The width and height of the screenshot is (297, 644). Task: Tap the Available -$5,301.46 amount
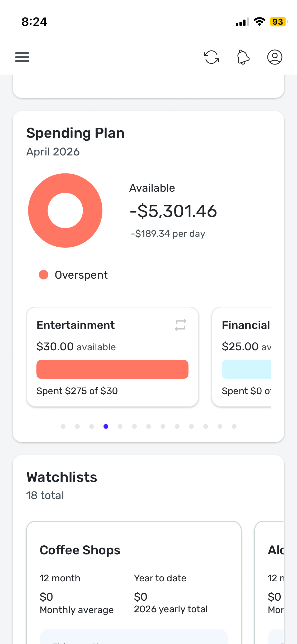[x=173, y=211]
